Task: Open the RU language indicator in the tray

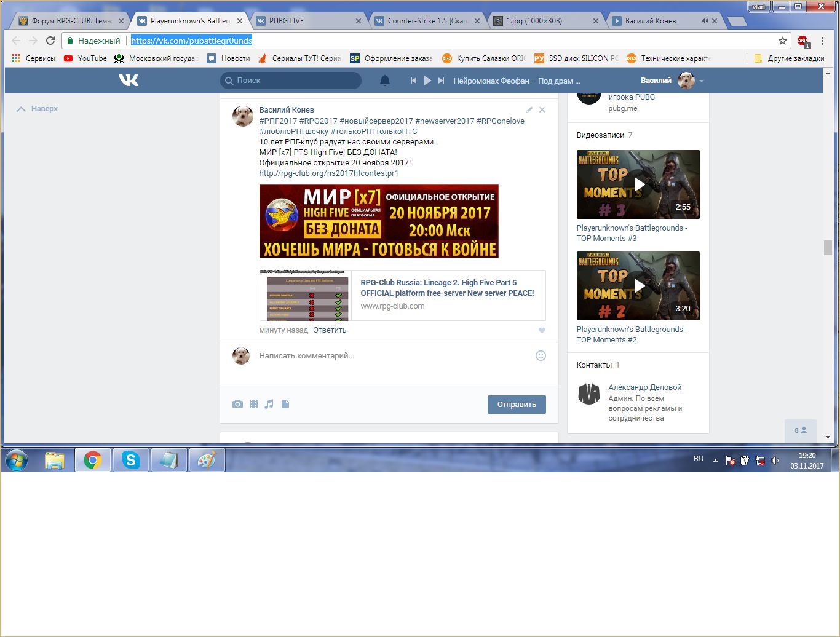Action: pos(699,459)
